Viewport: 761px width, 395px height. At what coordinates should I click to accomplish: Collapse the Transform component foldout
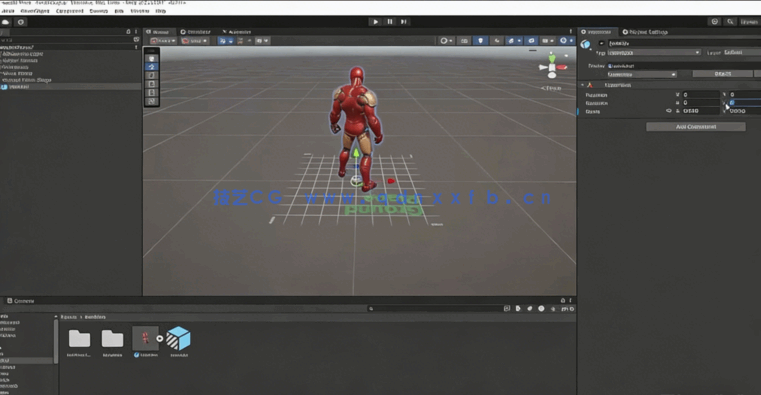click(582, 85)
